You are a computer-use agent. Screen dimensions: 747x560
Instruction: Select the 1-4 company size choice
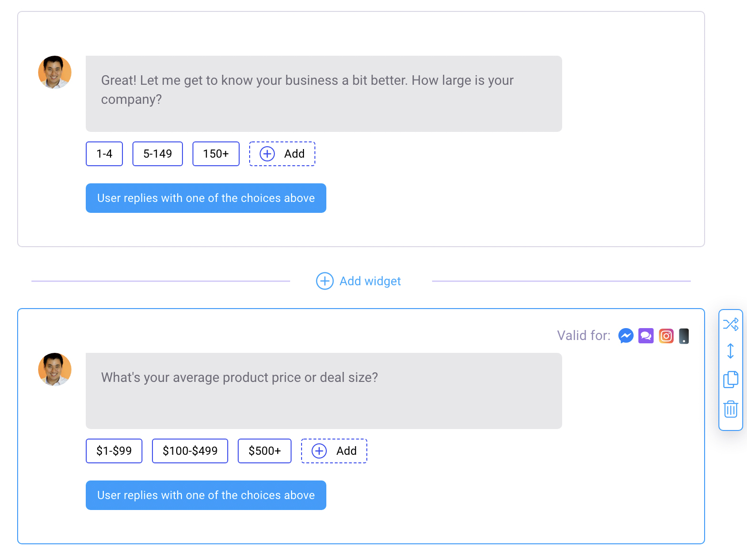[104, 154]
